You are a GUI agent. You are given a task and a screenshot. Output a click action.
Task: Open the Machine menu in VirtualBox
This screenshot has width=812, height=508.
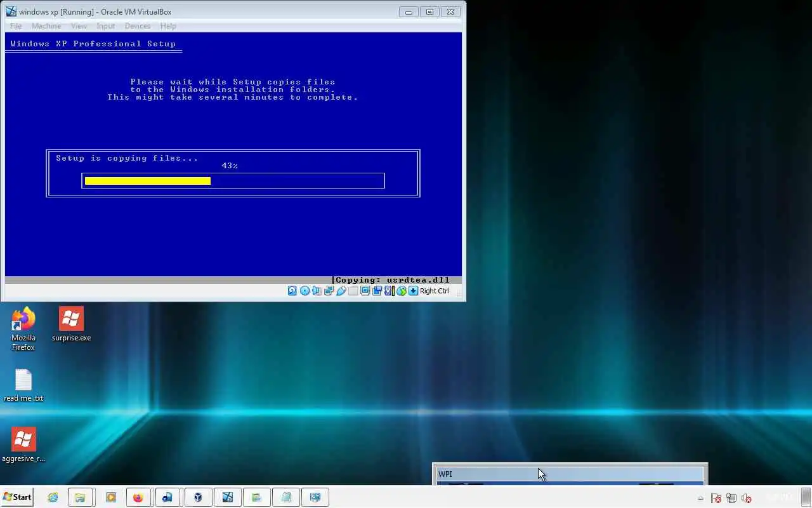point(46,26)
